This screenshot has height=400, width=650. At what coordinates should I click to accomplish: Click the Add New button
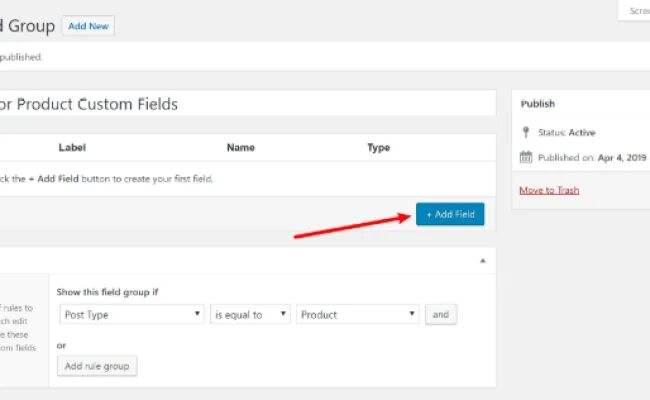coord(88,26)
